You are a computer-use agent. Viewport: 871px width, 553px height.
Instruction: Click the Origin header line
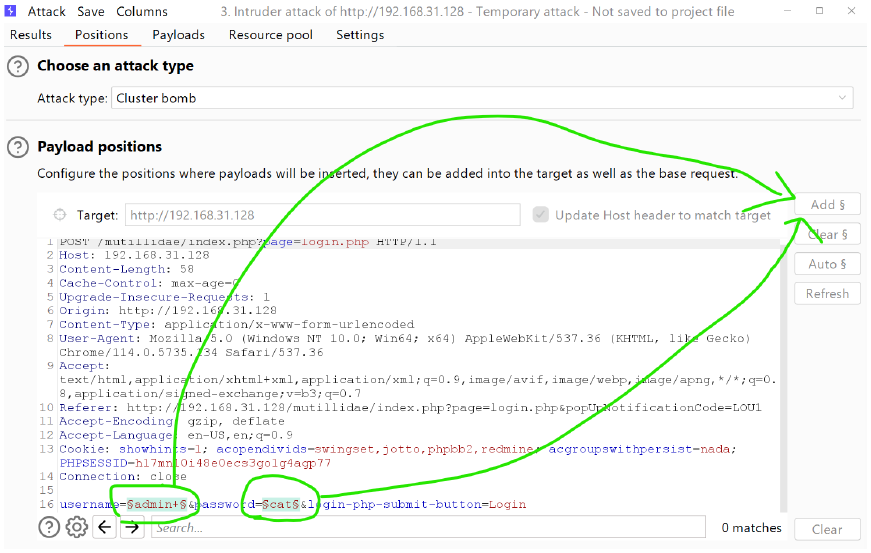point(168,310)
